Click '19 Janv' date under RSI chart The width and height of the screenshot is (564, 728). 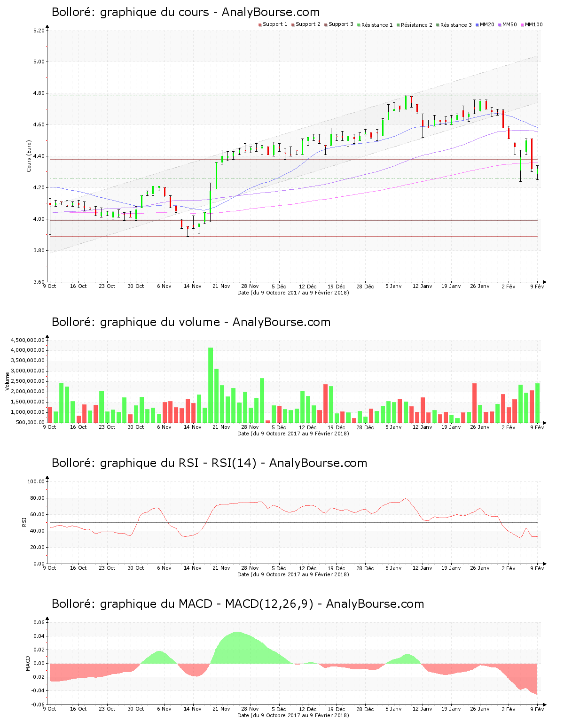point(451,568)
